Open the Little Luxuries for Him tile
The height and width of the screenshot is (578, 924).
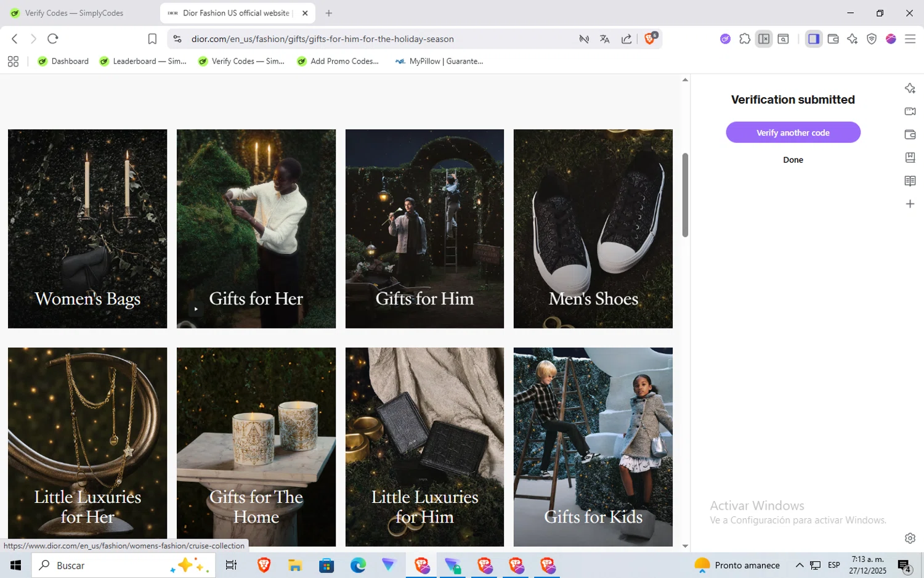[424, 447]
